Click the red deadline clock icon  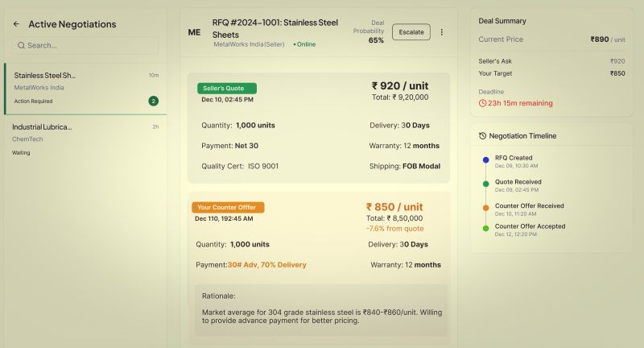(x=482, y=103)
